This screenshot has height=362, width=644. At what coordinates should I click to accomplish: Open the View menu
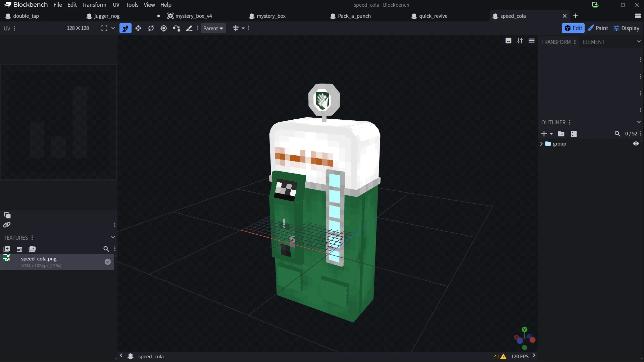pos(149,5)
